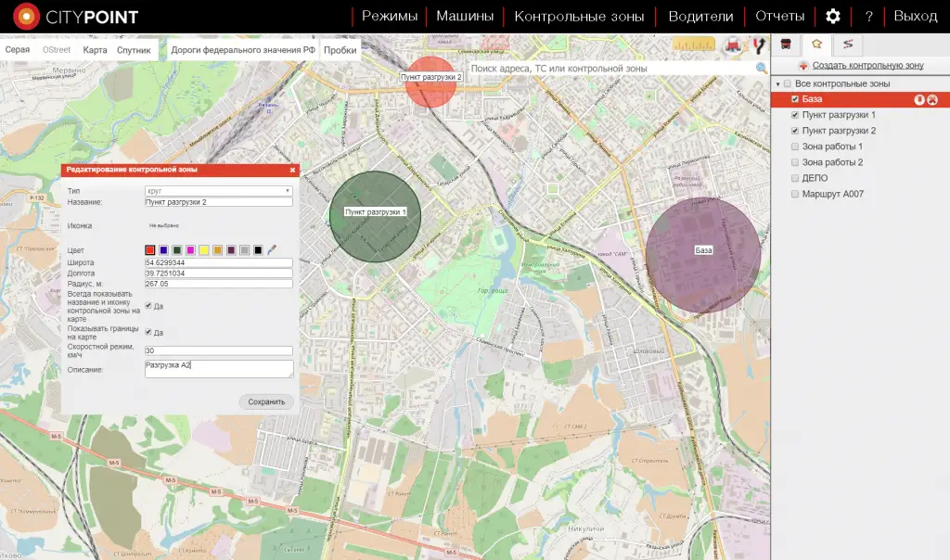Delete the База zone with the X icon
Viewport: 950px width, 560px height.
coord(932,100)
